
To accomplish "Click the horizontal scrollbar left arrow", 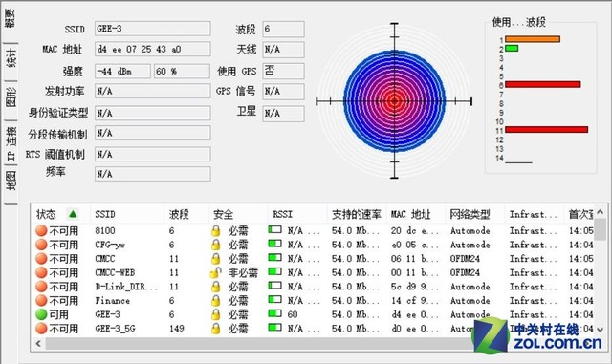I will (x=38, y=344).
